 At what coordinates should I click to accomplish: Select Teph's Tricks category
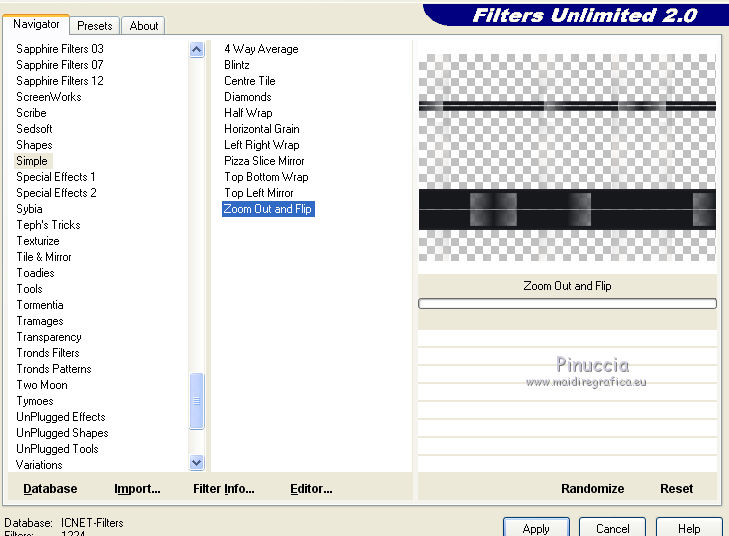(49, 225)
